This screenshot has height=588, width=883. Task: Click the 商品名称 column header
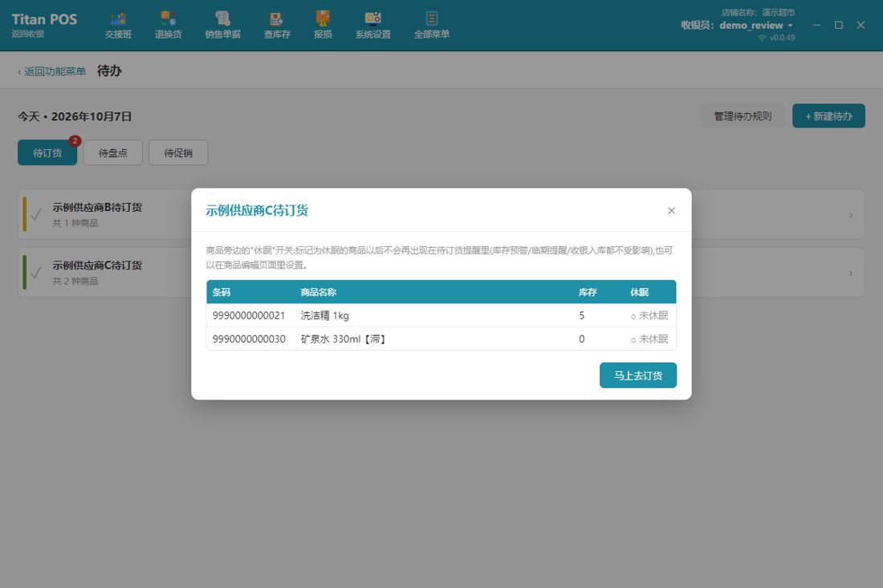click(318, 292)
